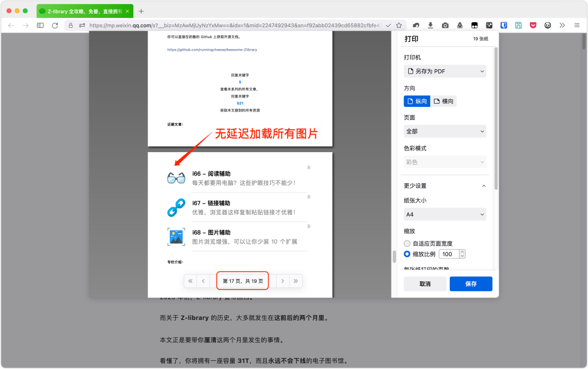Image resolution: width=588 pixels, height=369 pixels.
Task: Open the downloads arrow icon
Action: click(431, 26)
